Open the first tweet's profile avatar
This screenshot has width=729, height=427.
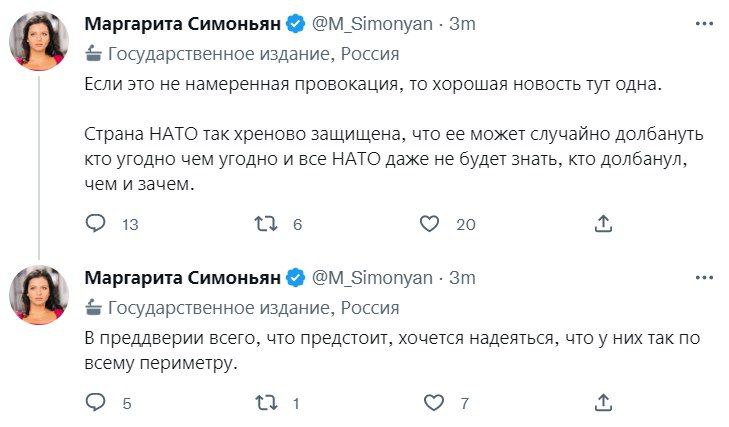pyautogui.click(x=39, y=44)
